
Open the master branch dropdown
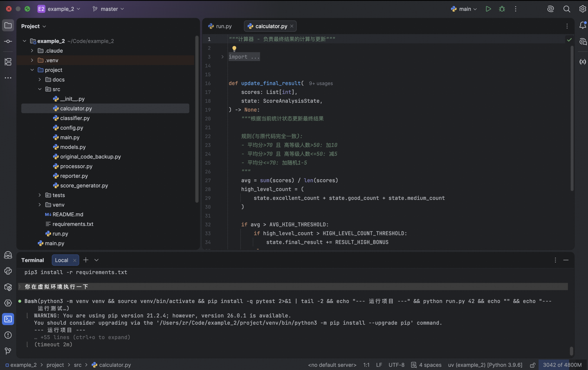pyautogui.click(x=109, y=9)
